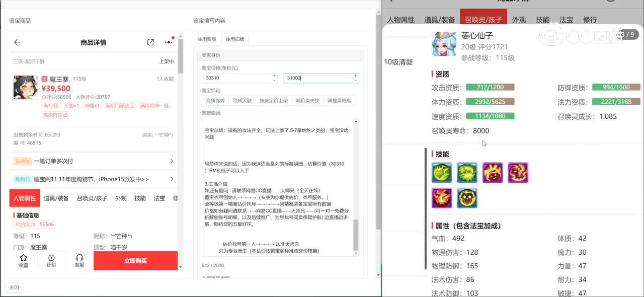Click the heart-shaped green skill icon

tap(442, 173)
